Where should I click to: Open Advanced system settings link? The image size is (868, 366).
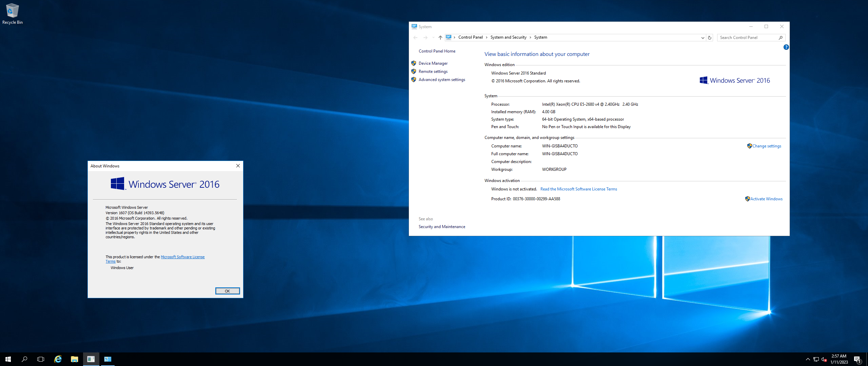(x=442, y=80)
